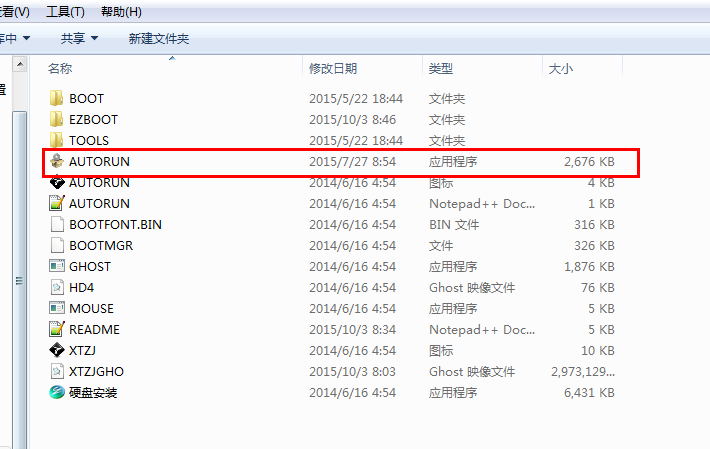Sort files by 名称 column header
Screen dimensions: 710x449
tap(61, 68)
